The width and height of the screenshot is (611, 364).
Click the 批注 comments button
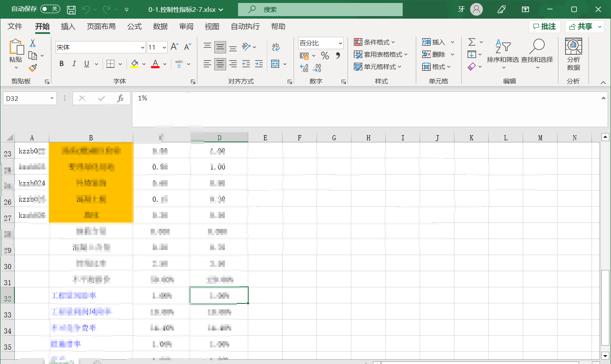tap(545, 26)
